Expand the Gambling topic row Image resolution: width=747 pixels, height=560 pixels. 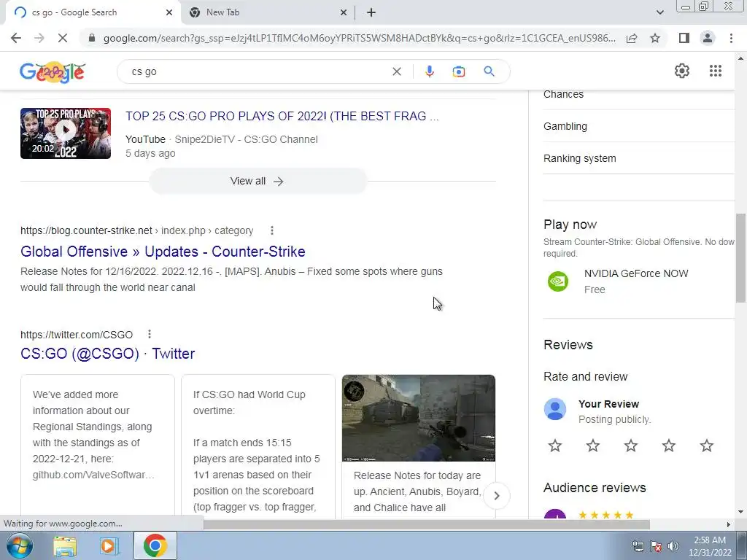tap(638, 126)
